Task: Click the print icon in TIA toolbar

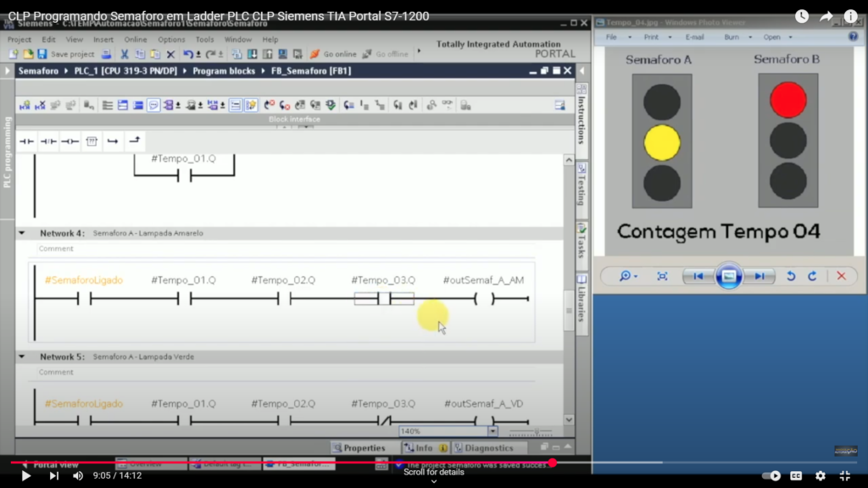Action: pyautogui.click(x=106, y=54)
